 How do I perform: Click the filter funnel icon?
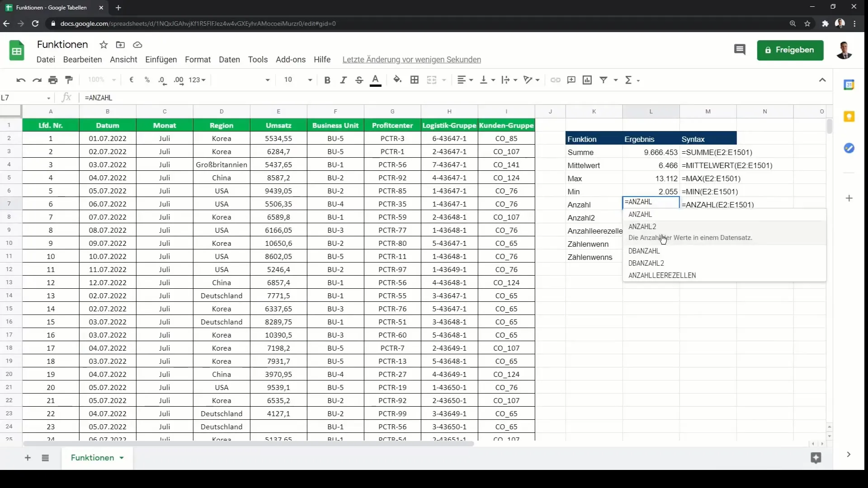(x=603, y=80)
